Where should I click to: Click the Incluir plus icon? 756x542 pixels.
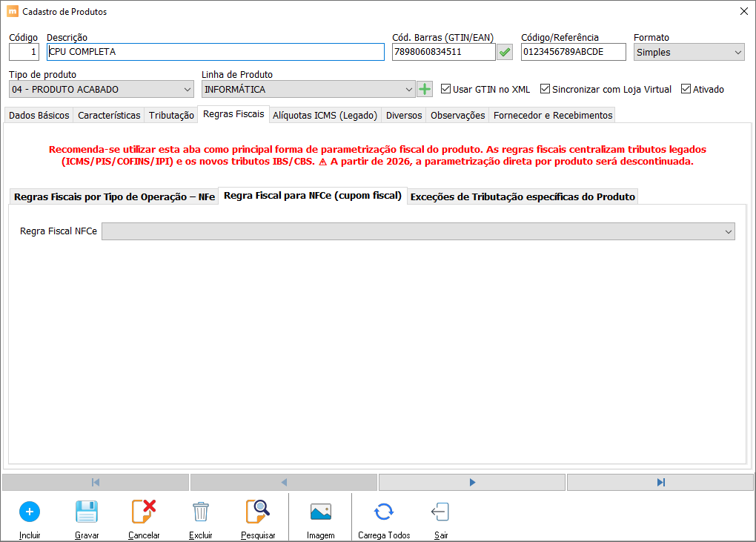click(30, 512)
